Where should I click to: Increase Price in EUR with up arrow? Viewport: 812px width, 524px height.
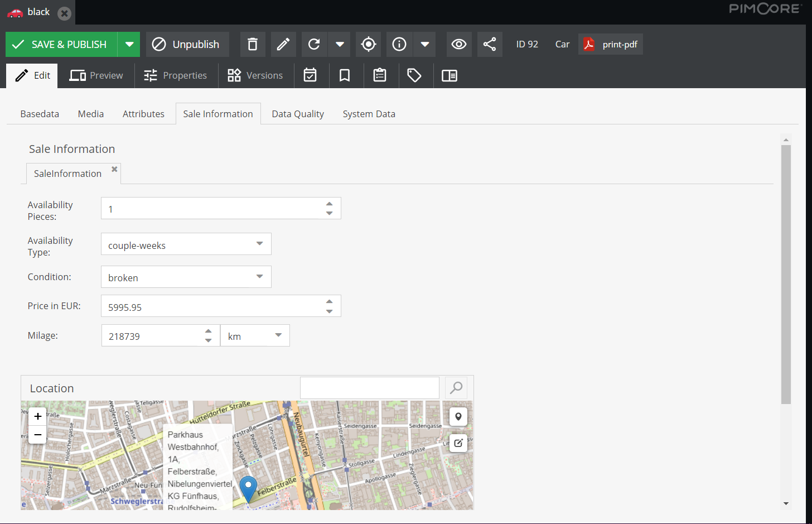tap(330, 301)
